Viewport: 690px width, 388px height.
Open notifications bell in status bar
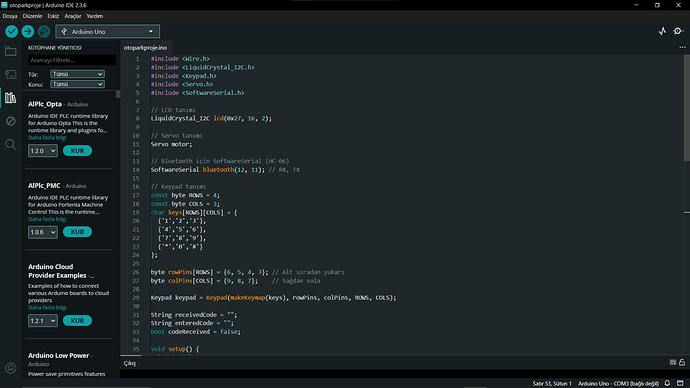point(667,383)
